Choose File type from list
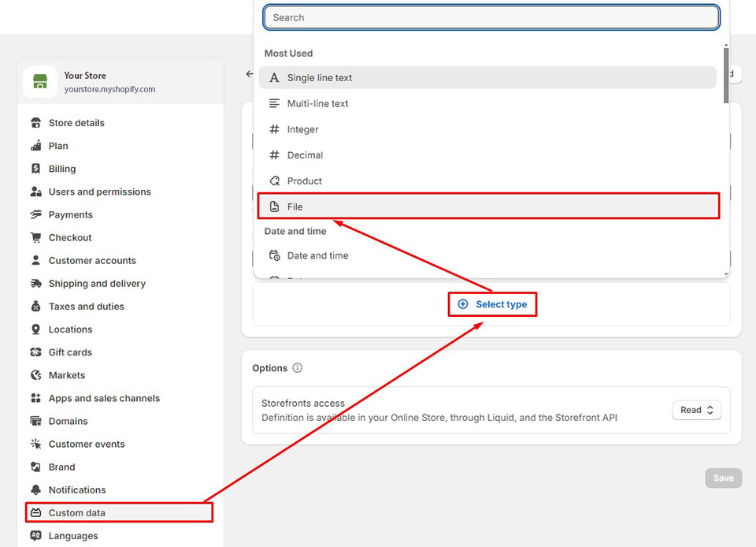Screen dimensions: 756x547 click(x=488, y=207)
